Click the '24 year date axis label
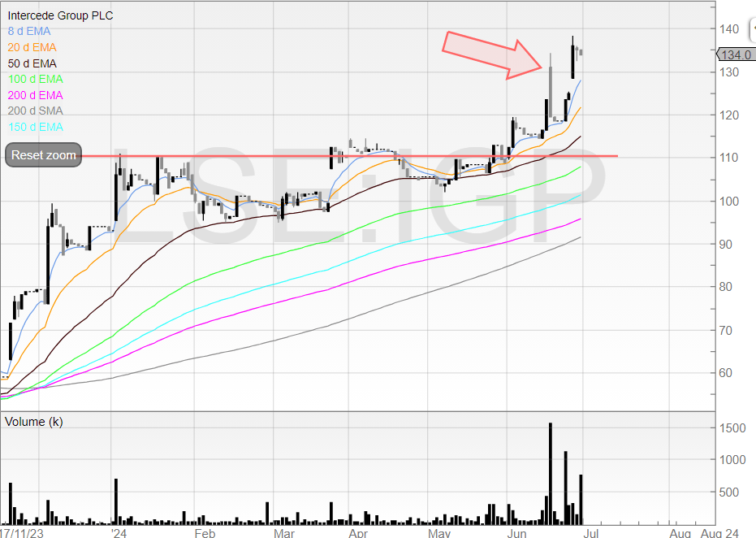 [119, 532]
